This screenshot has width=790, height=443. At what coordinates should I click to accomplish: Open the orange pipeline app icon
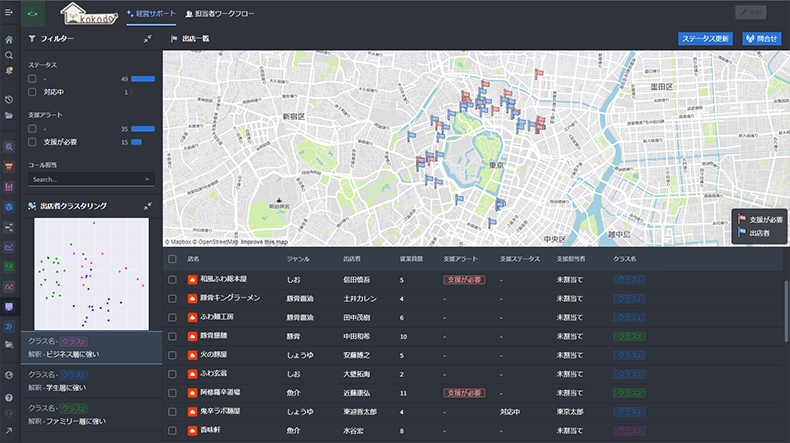click(x=9, y=227)
